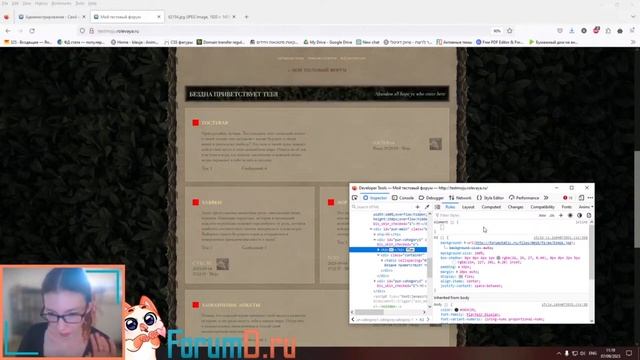Pick a color with the eyedropper icon
This screenshot has width=640, height=360.
pos(427,207)
